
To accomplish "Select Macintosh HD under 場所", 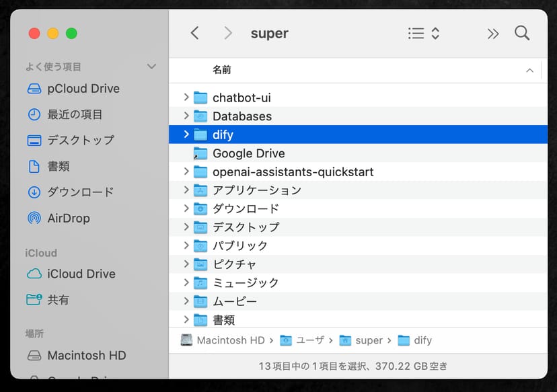I will pos(86,355).
